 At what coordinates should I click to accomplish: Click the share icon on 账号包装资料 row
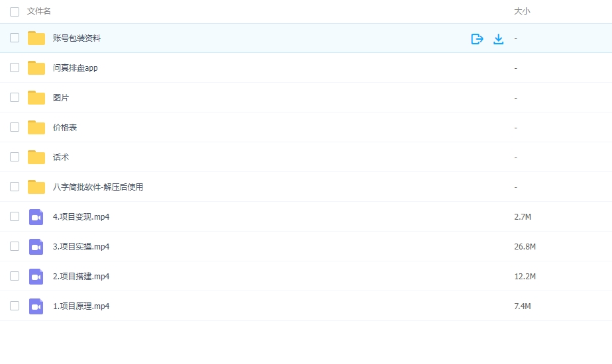click(x=477, y=39)
